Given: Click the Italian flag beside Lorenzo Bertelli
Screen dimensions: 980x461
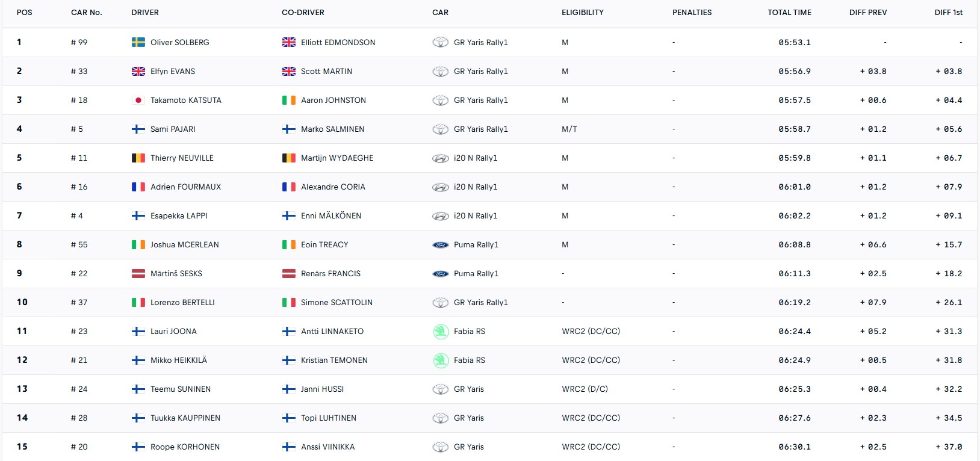Looking at the screenshot, I should coord(138,302).
